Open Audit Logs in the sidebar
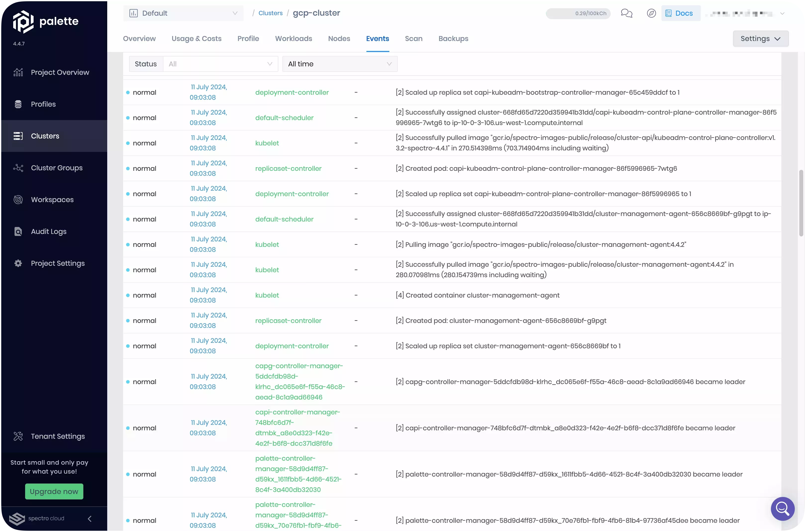 point(49,231)
